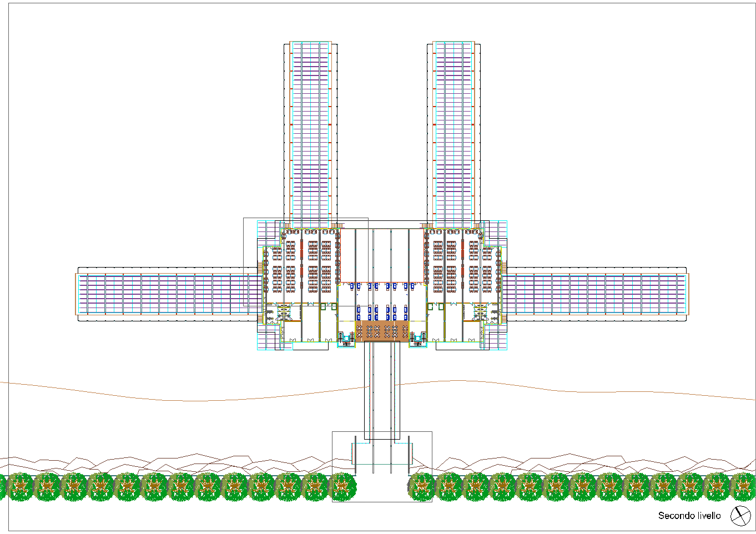The width and height of the screenshot is (756, 534).
Task: Click the north arrow compass symbol
Action: (740, 516)
